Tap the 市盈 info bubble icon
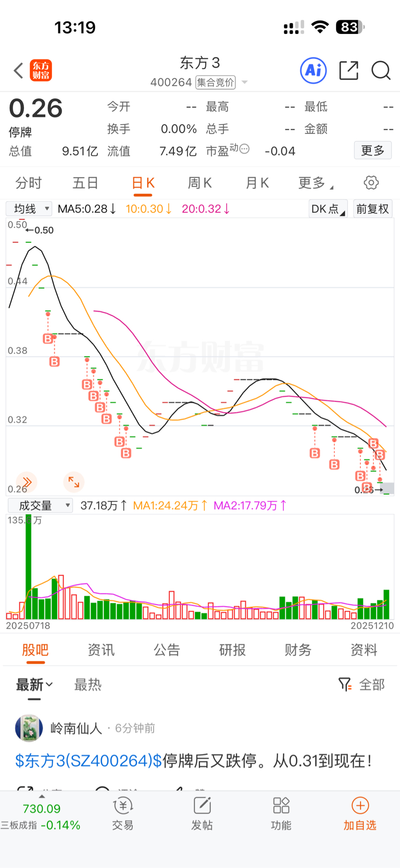The height and width of the screenshot is (868, 400). (244, 149)
